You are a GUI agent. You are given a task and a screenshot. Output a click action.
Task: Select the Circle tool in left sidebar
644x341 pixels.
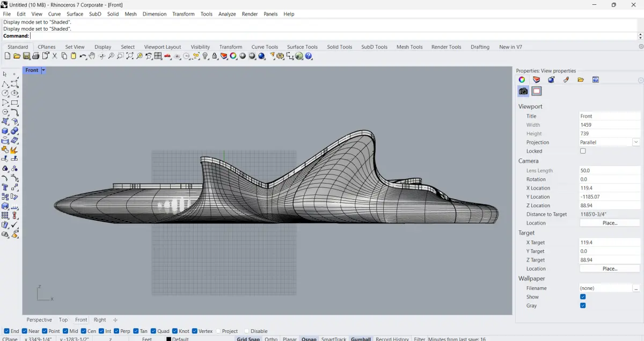(x=5, y=93)
